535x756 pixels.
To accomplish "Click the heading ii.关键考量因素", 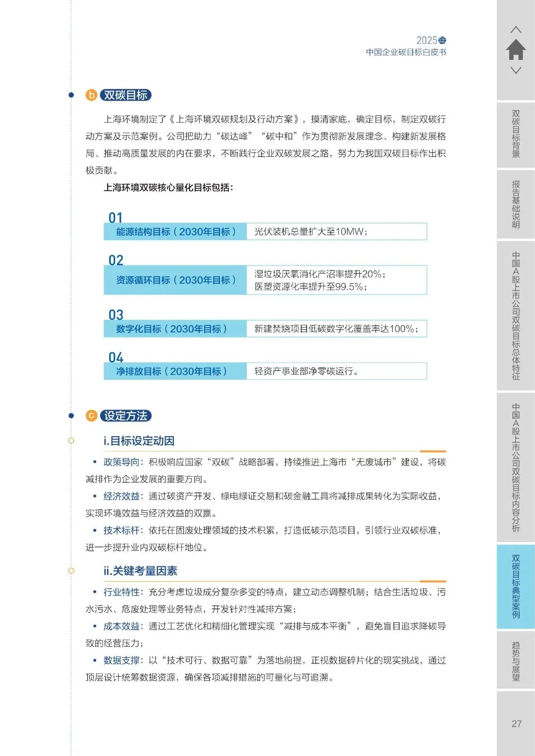I will point(140,571).
